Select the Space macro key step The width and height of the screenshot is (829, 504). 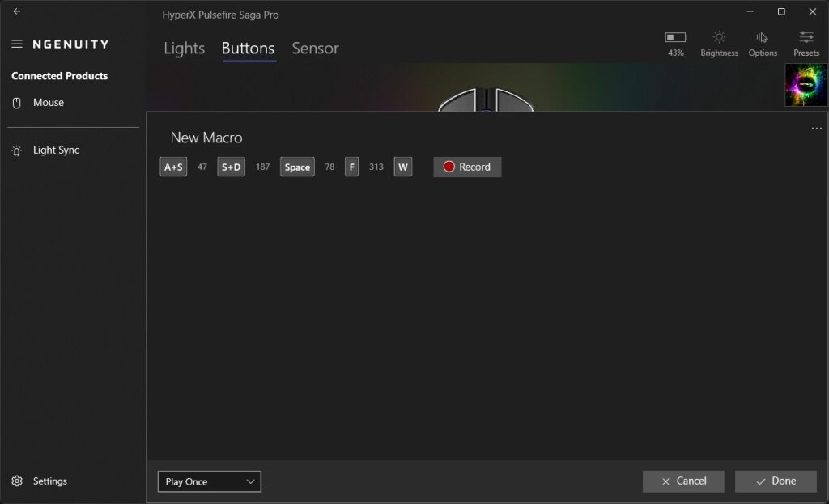point(297,167)
